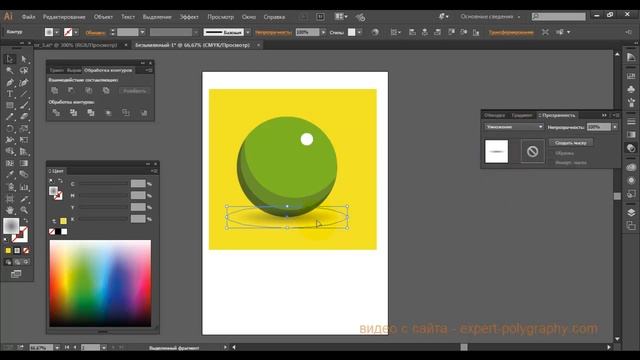The width and height of the screenshot is (640, 360).
Task: Click the Unite shape mode icon in Pathfinder
Action: pyautogui.click(x=55, y=91)
